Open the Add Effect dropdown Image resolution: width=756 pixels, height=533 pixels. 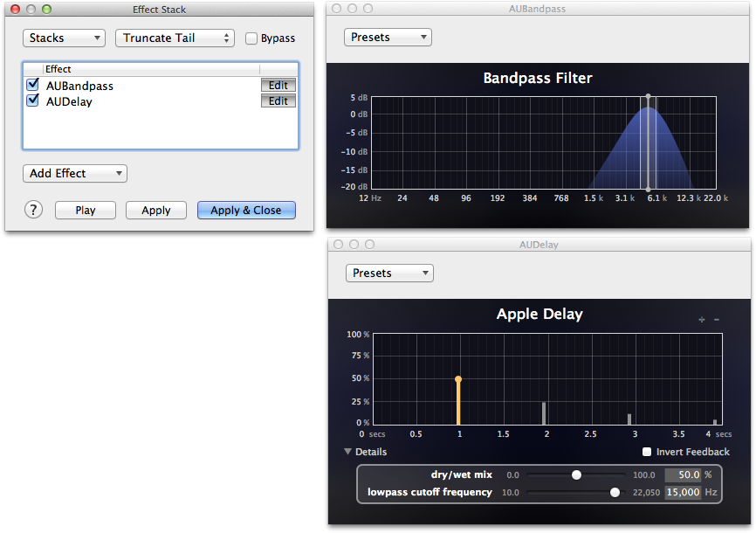pos(75,173)
